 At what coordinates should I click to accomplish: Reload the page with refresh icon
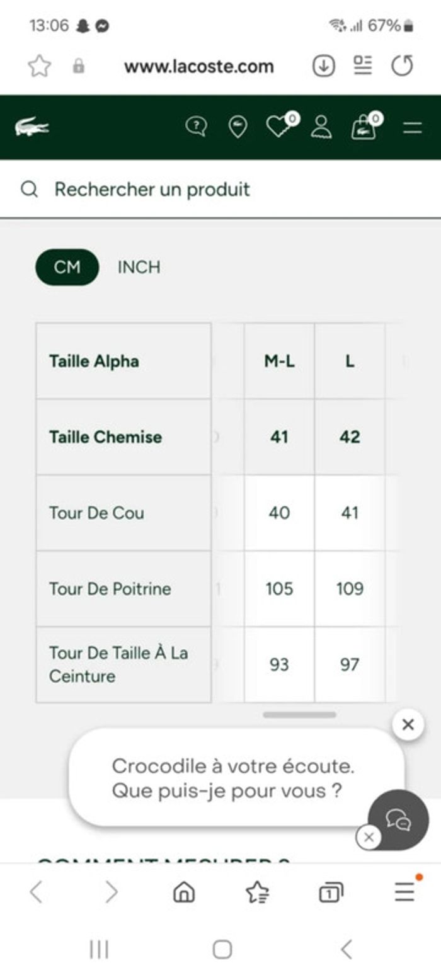[x=402, y=66]
